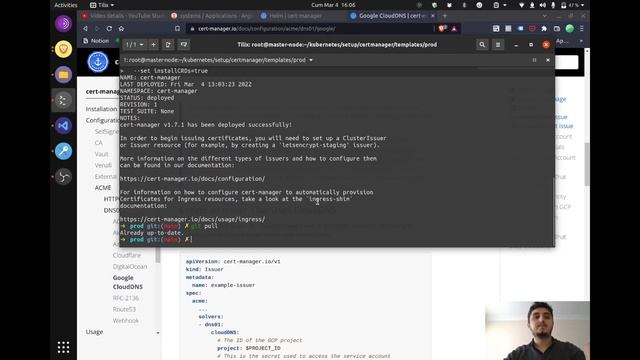Open Vault sidebar entry

[101, 154]
